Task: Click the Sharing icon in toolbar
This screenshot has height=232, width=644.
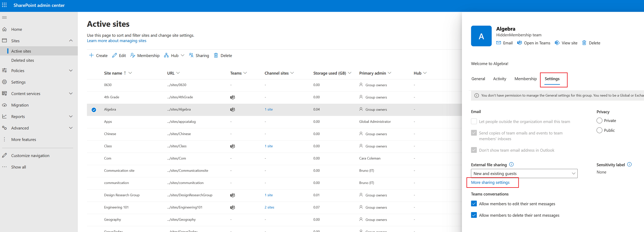Action: [x=191, y=55]
